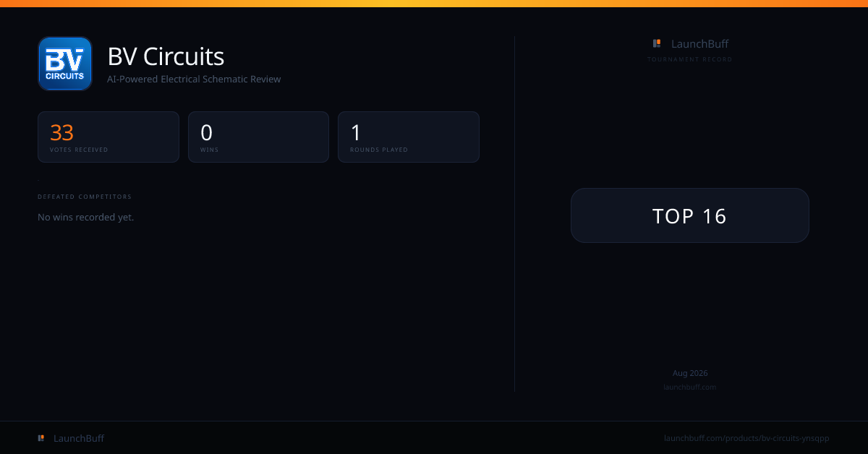The width and height of the screenshot is (868, 454).
Task: Click the Aug 2026 date text
Action: [x=690, y=373]
